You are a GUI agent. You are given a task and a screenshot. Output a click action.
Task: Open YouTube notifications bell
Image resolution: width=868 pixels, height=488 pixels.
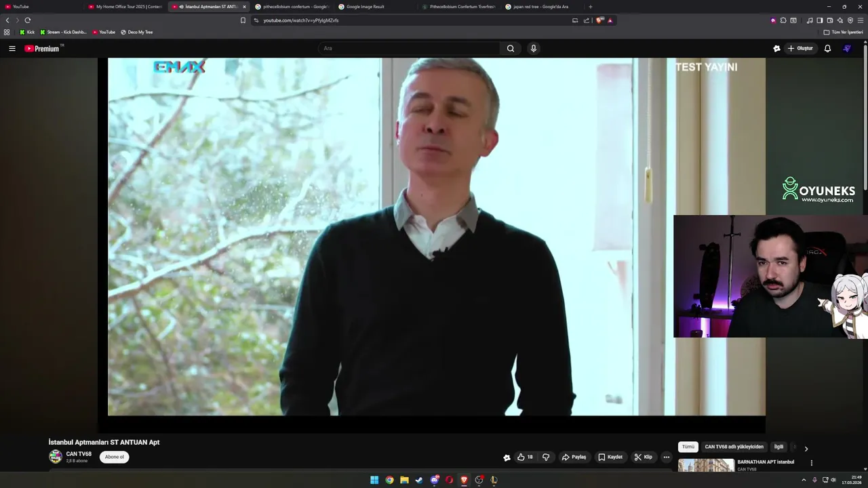tap(827, 48)
